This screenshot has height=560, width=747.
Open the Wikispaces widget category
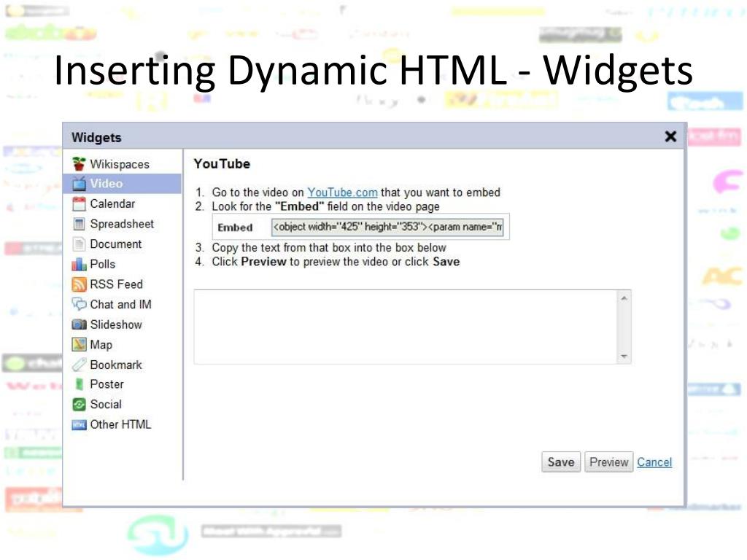click(120, 164)
